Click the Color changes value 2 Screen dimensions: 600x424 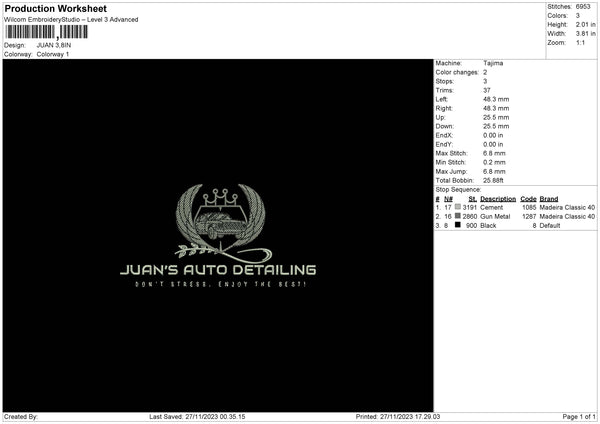[485, 72]
